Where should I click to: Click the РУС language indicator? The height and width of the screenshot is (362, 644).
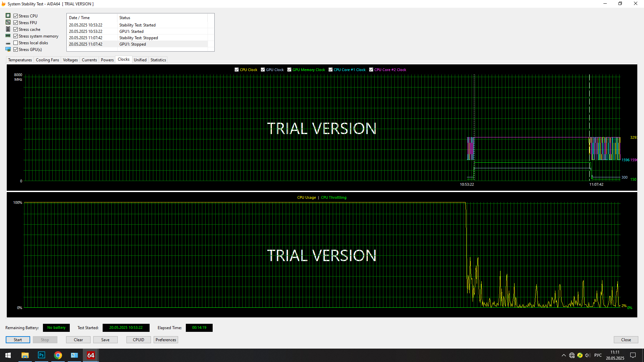point(598,355)
